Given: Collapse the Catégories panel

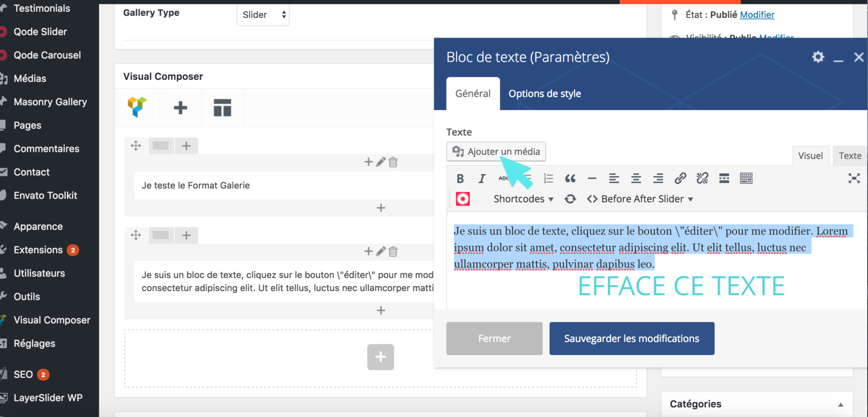Looking at the screenshot, I should [x=840, y=405].
